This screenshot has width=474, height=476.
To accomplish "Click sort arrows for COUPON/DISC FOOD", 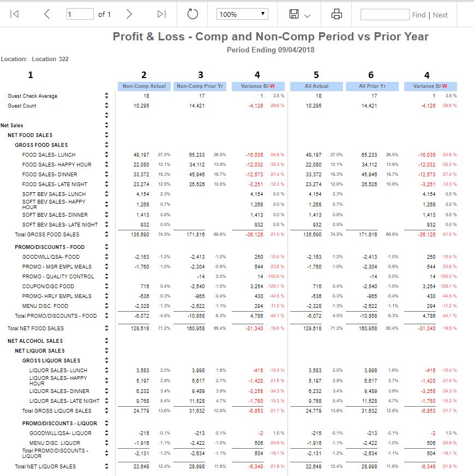I will tap(106, 286).
